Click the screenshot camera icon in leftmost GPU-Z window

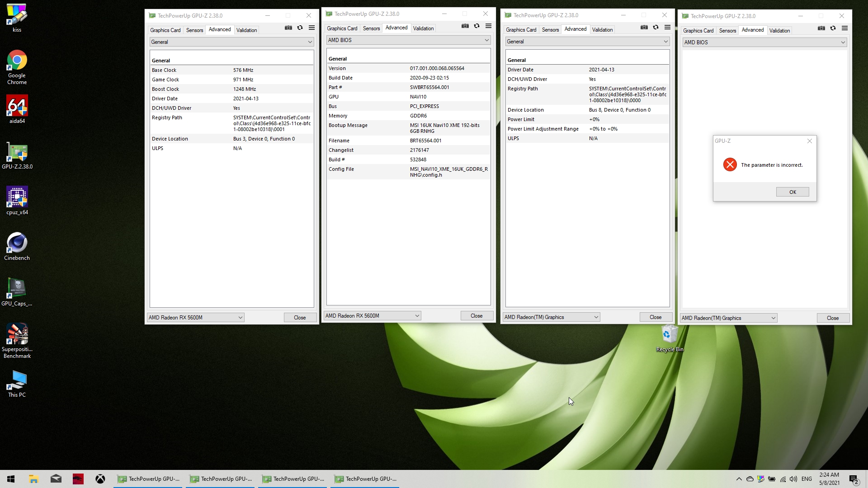tap(288, 28)
